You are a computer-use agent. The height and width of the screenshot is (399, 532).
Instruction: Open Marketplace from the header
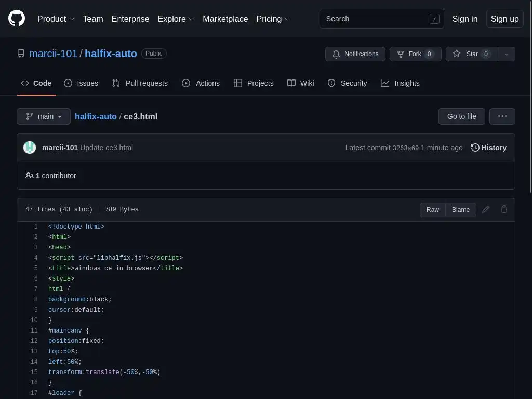(225, 19)
